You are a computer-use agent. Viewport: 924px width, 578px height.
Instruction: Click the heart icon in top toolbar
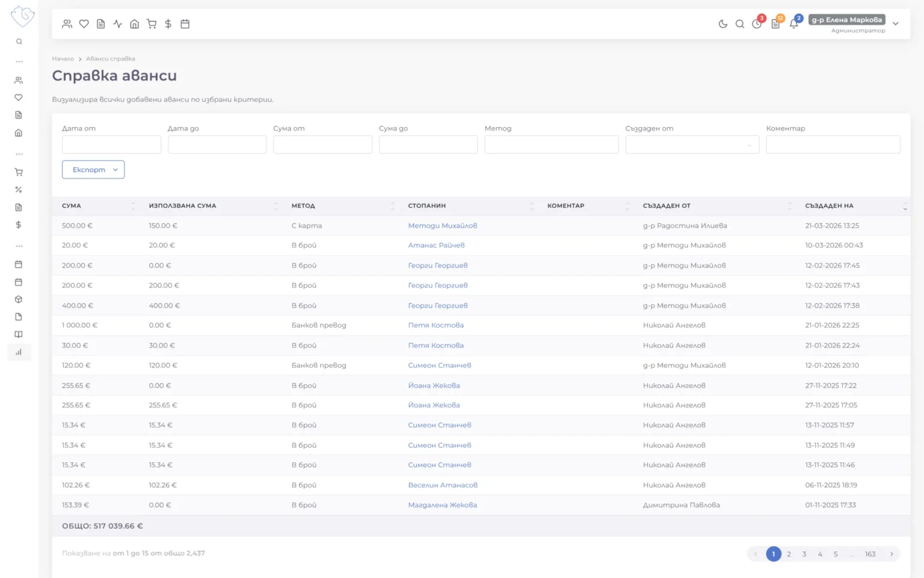click(84, 24)
